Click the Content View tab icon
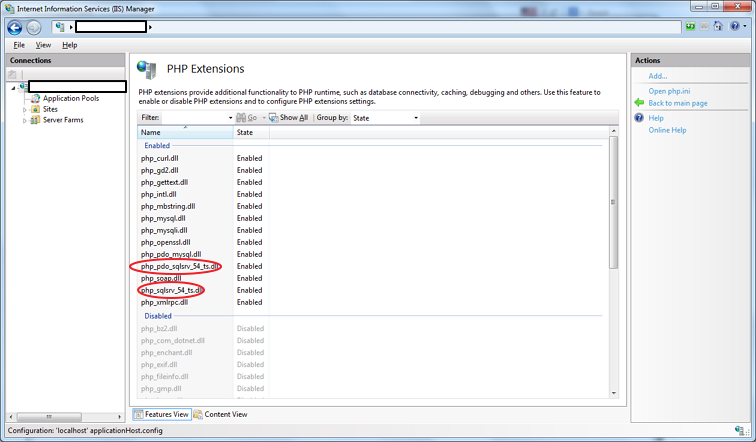Screen dimensions: 756x442 (198, 415)
